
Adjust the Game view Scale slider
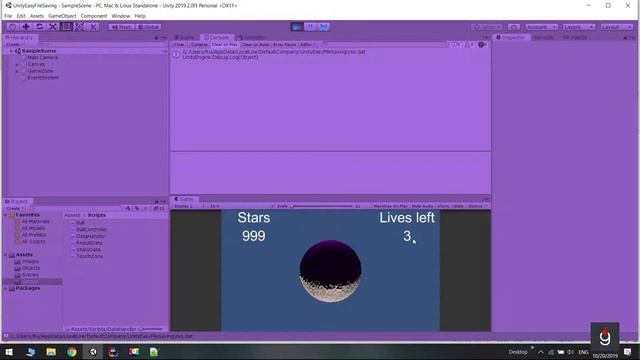[x=322, y=207]
